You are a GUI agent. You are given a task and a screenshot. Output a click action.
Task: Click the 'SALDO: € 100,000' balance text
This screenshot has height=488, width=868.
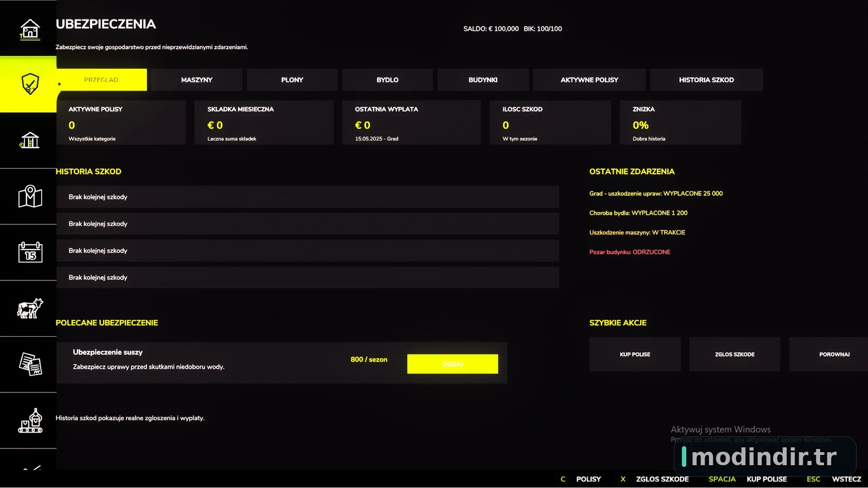(491, 29)
